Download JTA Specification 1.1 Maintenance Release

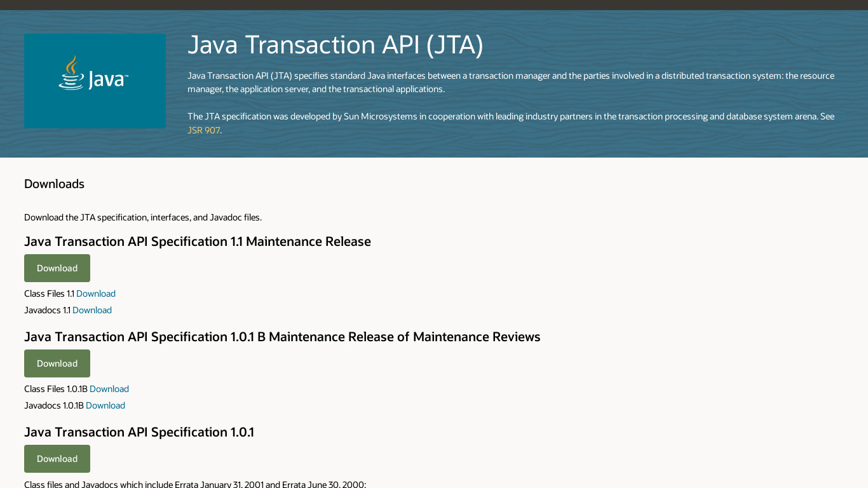tap(57, 268)
